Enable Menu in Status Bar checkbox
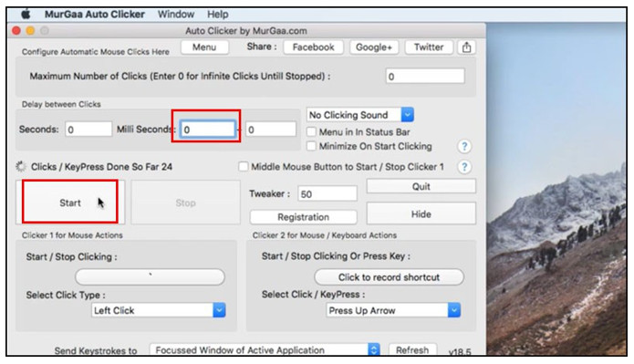This screenshot has height=364, width=634. (311, 132)
